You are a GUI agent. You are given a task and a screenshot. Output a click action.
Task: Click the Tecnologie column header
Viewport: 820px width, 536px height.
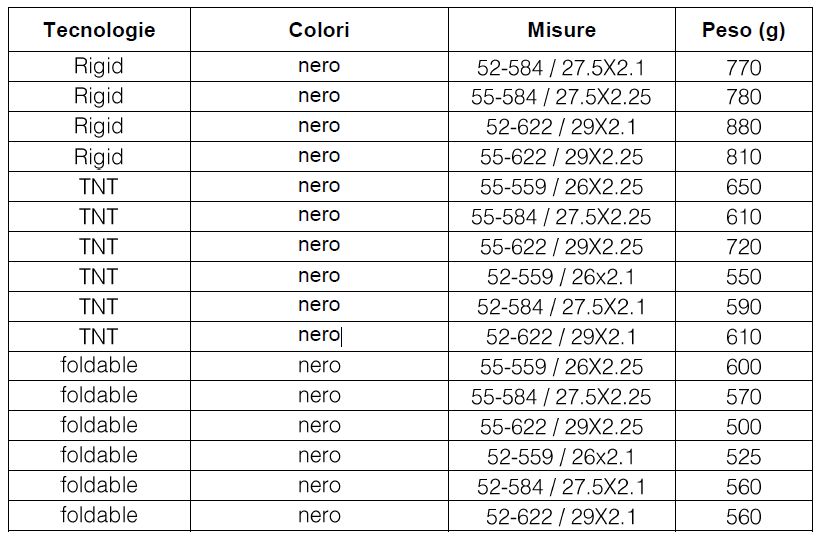pos(99,30)
